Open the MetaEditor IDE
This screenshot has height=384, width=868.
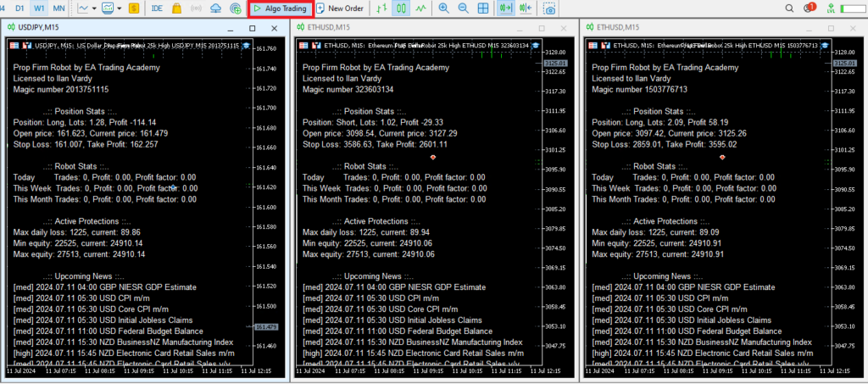pos(157,8)
